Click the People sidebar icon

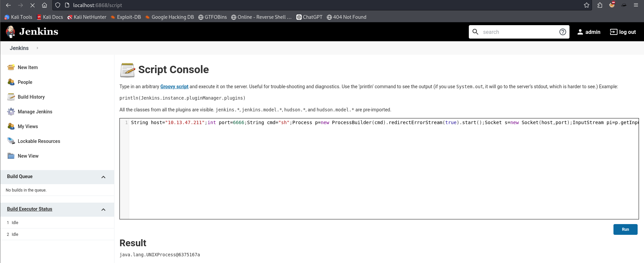[x=11, y=82]
